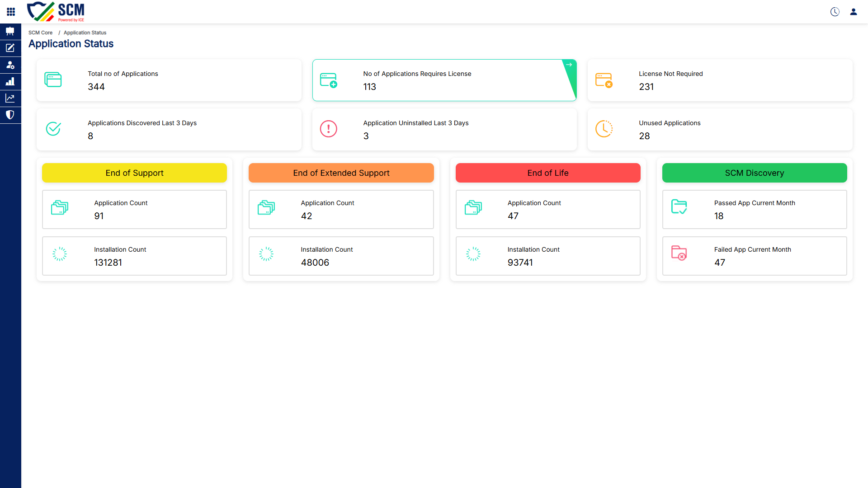
Task: Click the red exclamation Uninstalled icon
Action: (329, 129)
